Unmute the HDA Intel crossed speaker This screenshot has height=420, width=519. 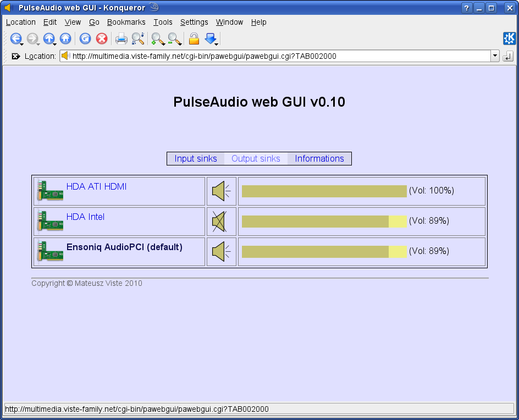tap(219, 222)
